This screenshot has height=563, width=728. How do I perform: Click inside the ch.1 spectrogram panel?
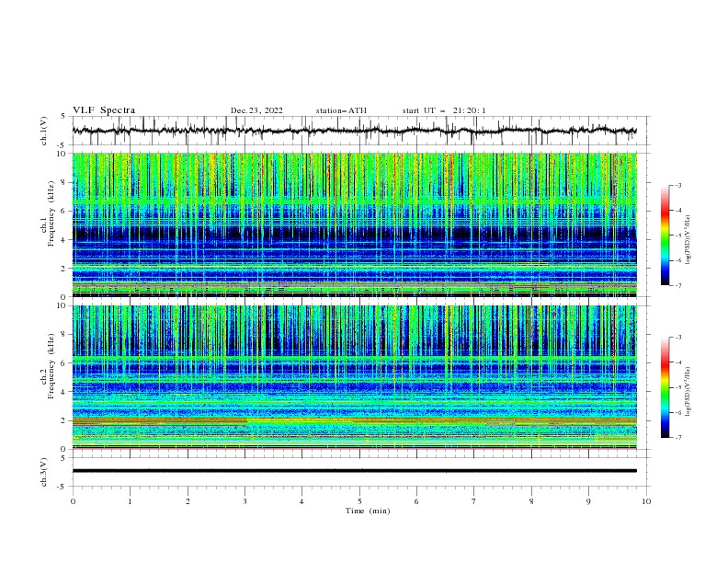354,224
